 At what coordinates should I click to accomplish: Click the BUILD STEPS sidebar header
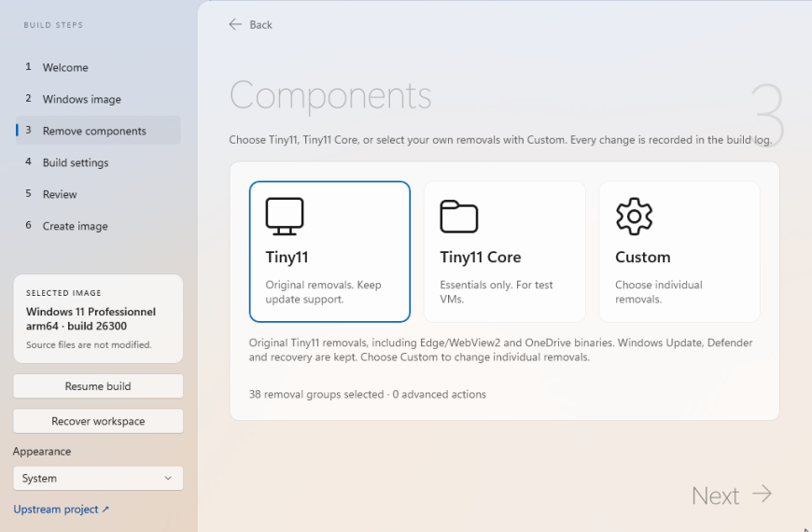(53, 25)
